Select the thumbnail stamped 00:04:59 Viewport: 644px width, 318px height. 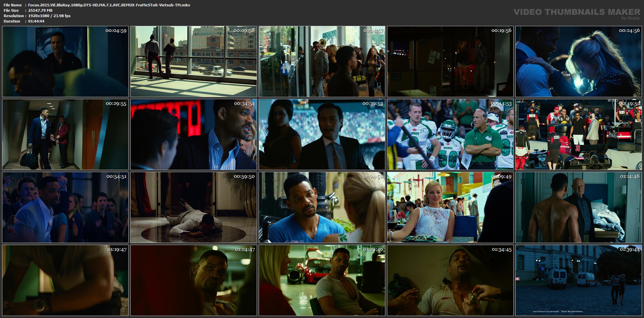[x=65, y=62]
